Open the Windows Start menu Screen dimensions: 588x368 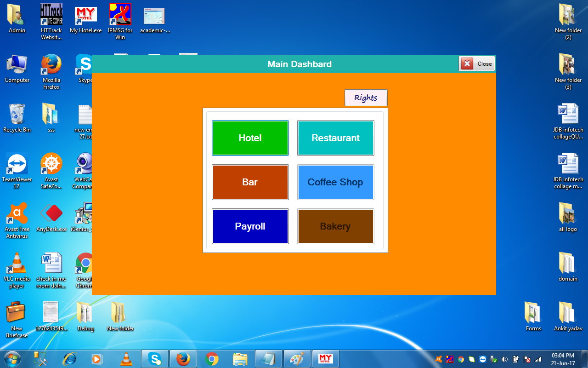click(x=12, y=359)
